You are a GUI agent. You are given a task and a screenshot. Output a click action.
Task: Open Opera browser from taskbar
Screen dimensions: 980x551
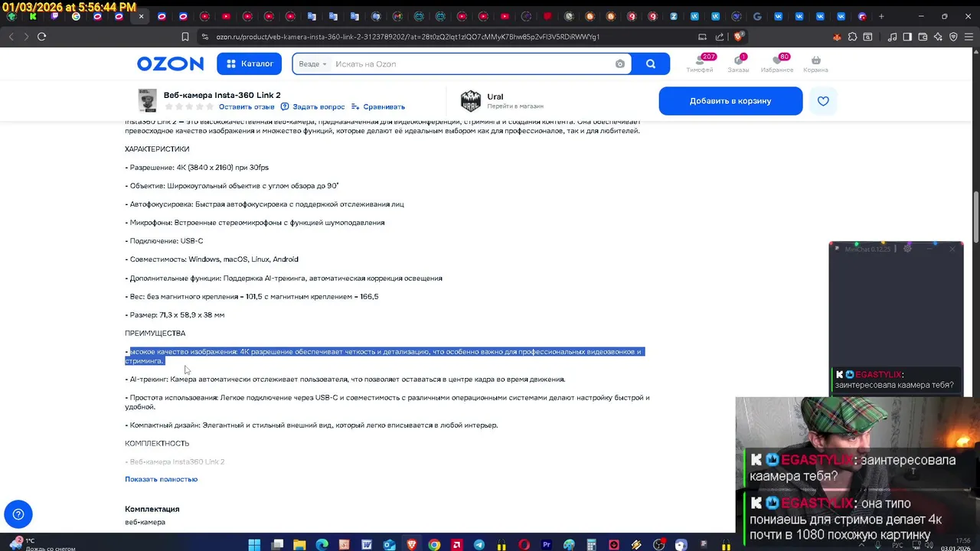pos(524,544)
